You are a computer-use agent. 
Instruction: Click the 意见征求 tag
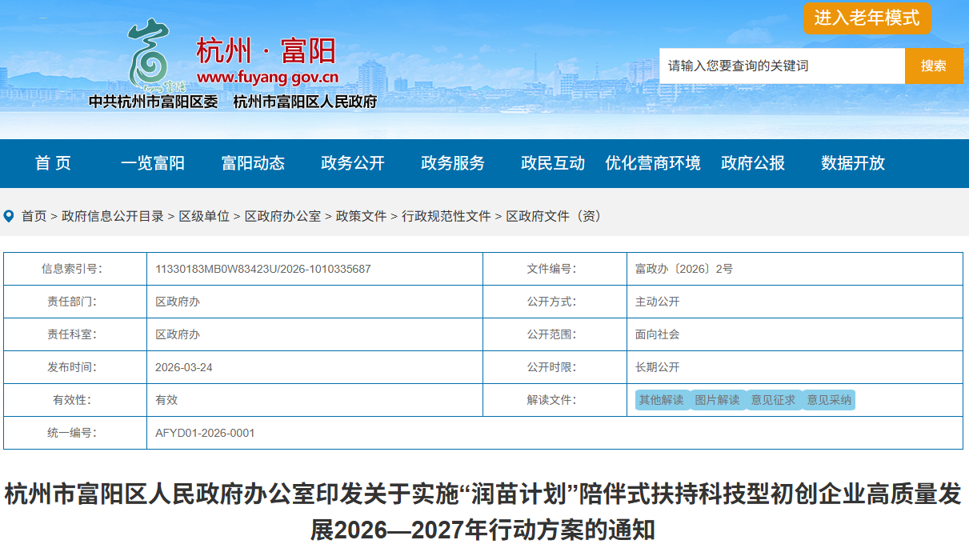(774, 400)
